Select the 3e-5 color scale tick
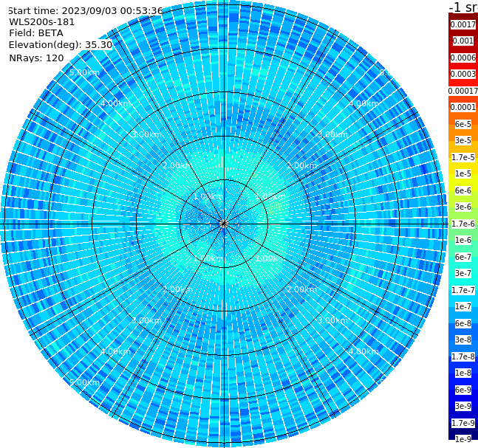This screenshot has height=448, width=478. click(x=463, y=140)
